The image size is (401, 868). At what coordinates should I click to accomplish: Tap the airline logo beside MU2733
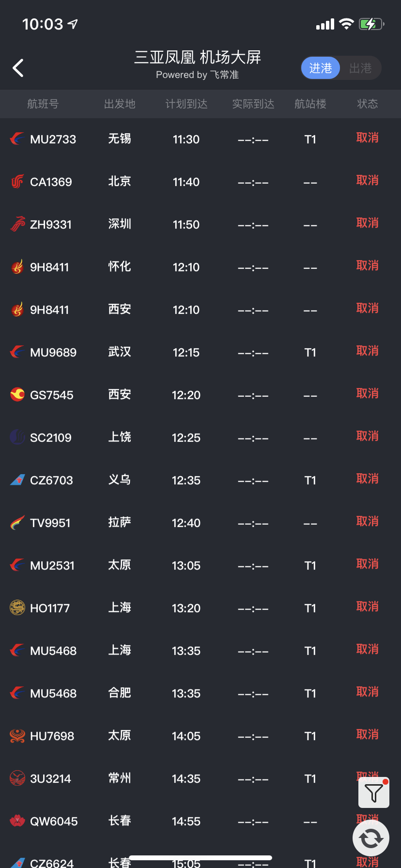17,139
